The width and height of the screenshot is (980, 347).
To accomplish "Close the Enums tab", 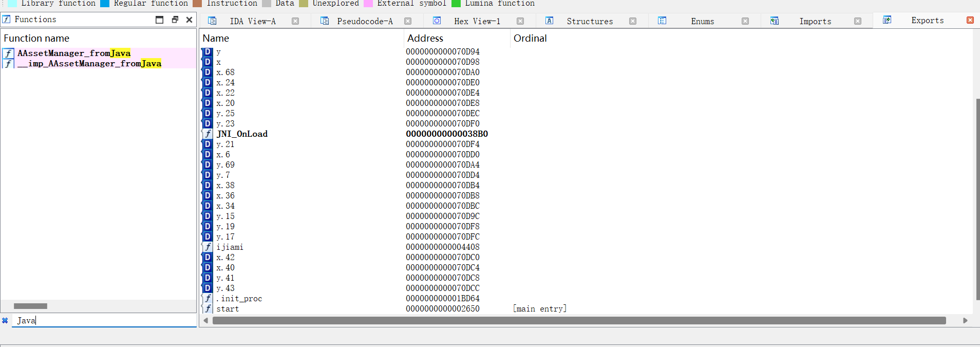I will tap(745, 21).
